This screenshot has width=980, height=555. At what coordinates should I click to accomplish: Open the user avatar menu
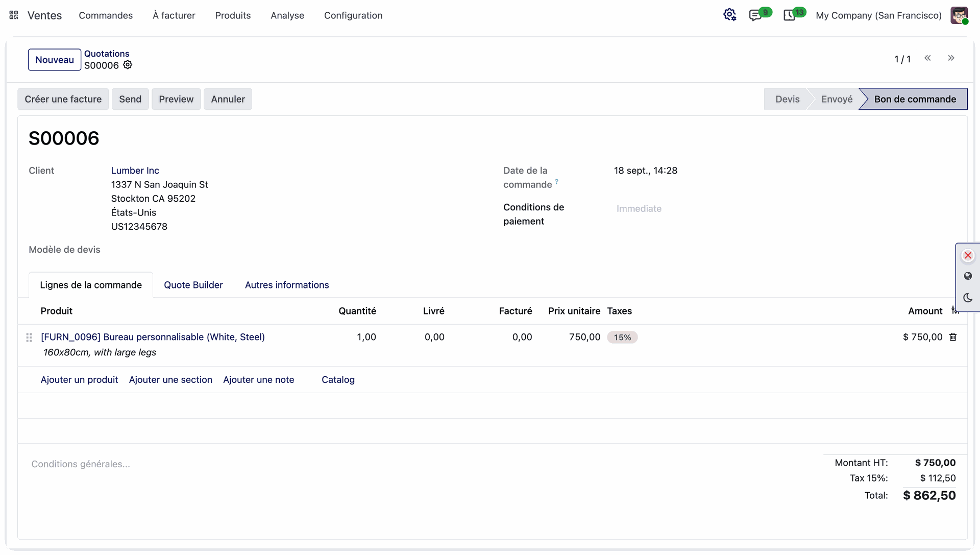click(x=959, y=15)
